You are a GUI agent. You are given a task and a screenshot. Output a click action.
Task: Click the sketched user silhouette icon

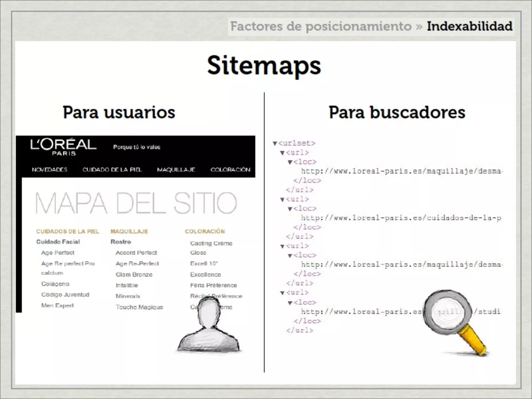209,327
